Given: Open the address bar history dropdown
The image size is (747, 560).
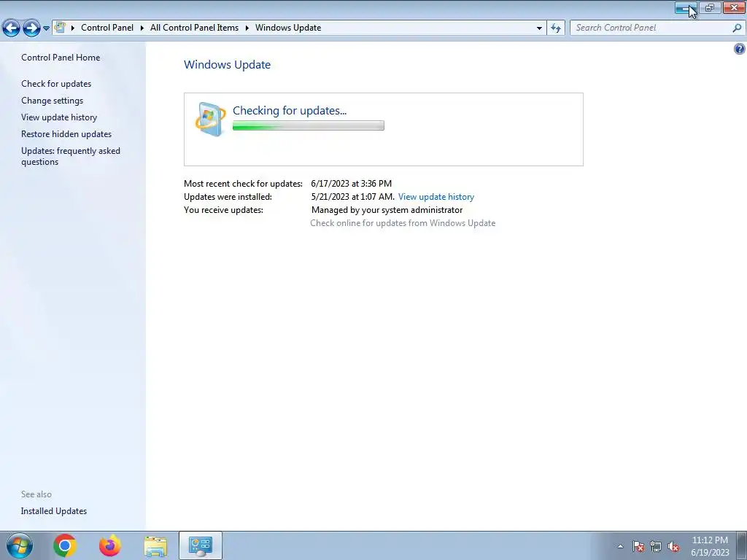Looking at the screenshot, I should click(x=539, y=28).
